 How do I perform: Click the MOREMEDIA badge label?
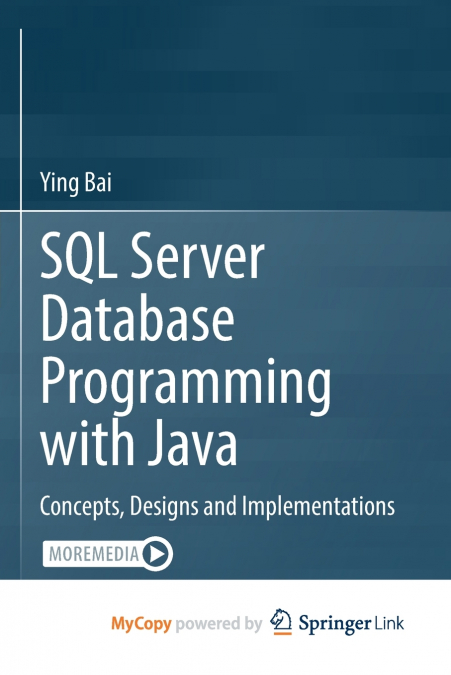click(94, 554)
